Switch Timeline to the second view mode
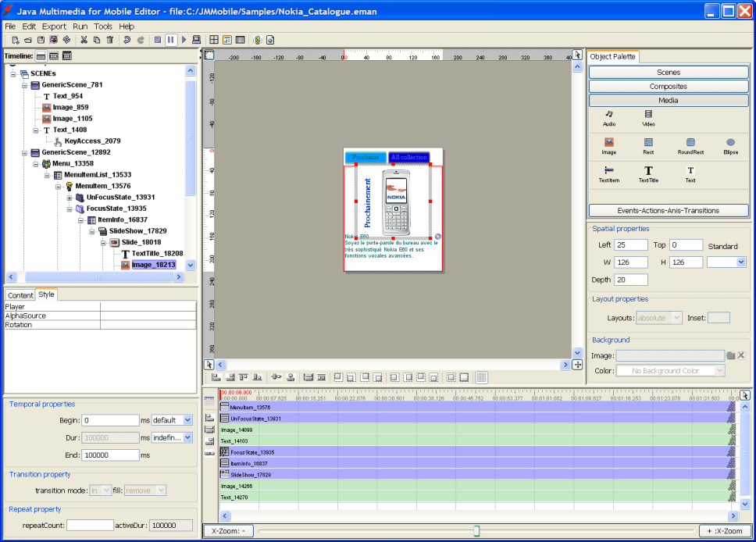Viewport: 756px width, 542px height. coord(52,55)
